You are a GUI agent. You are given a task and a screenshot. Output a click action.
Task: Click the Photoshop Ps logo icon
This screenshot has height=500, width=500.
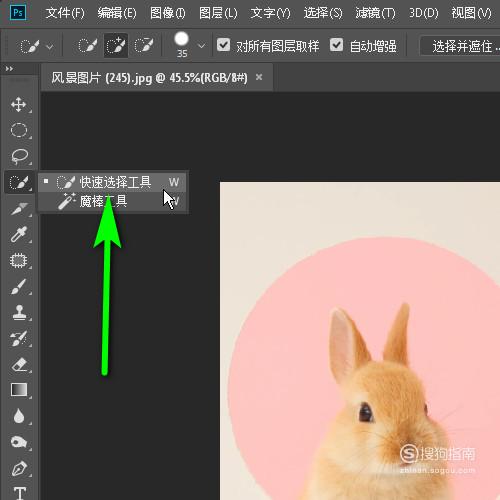pyautogui.click(x=18, y=13)
